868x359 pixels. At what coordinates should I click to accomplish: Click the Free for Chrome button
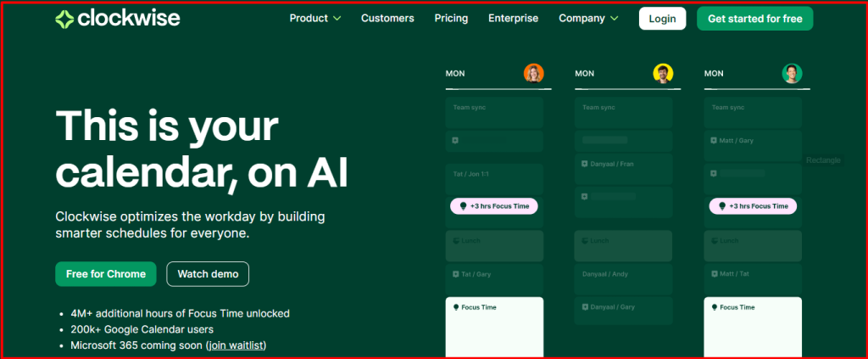106,273
